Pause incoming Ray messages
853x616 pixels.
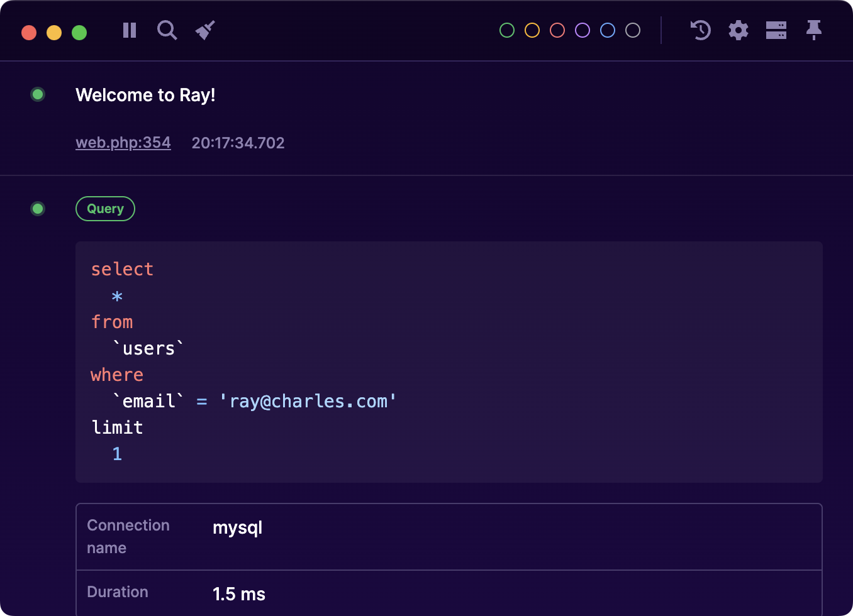pos(130,30)
